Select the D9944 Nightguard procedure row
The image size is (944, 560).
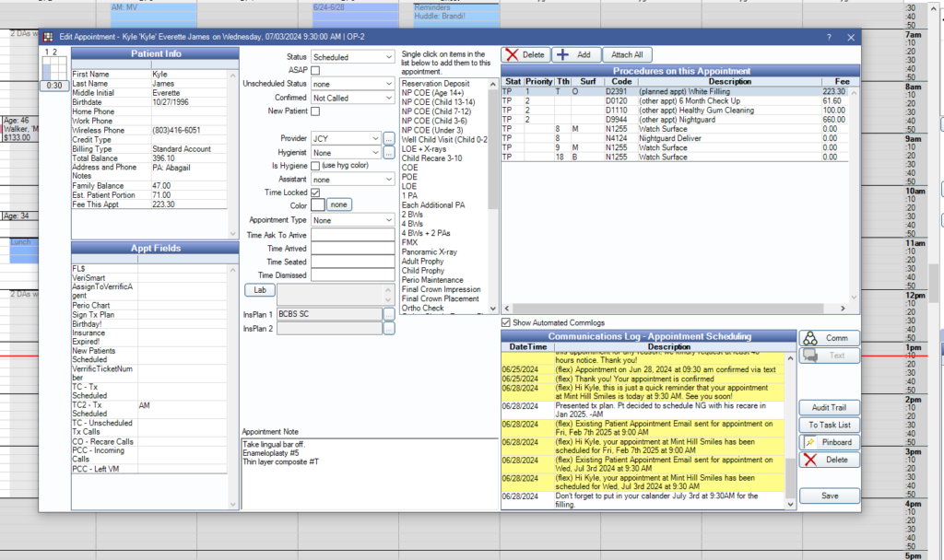coord(675,120)
